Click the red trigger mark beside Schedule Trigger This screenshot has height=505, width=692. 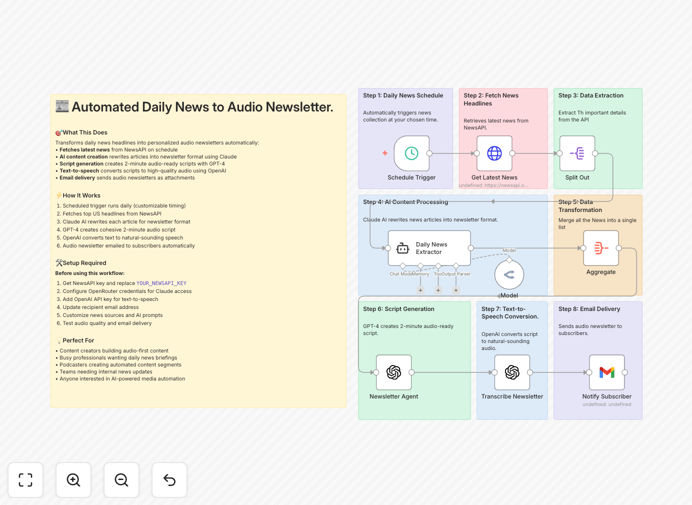[x=385, y=153]
